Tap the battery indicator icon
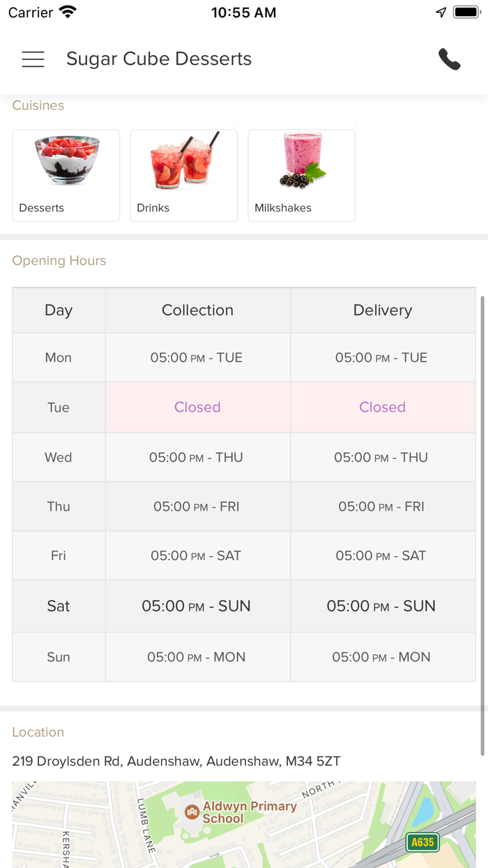The height and width of the screenshot is (868, 488). tap(466, 13)
